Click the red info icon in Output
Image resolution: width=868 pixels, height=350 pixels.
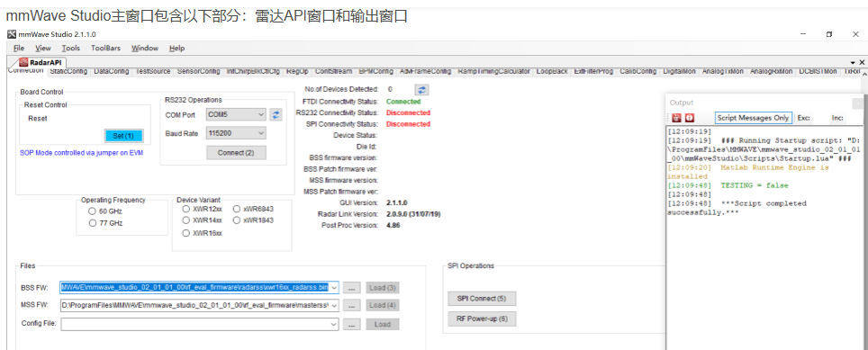tap(690, 118)
